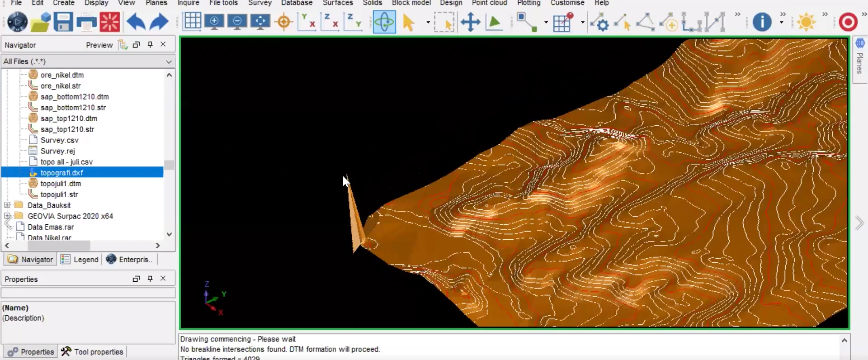Click the Preview button in Navigator
Screen dimensions: 868x360
point(99,45)
